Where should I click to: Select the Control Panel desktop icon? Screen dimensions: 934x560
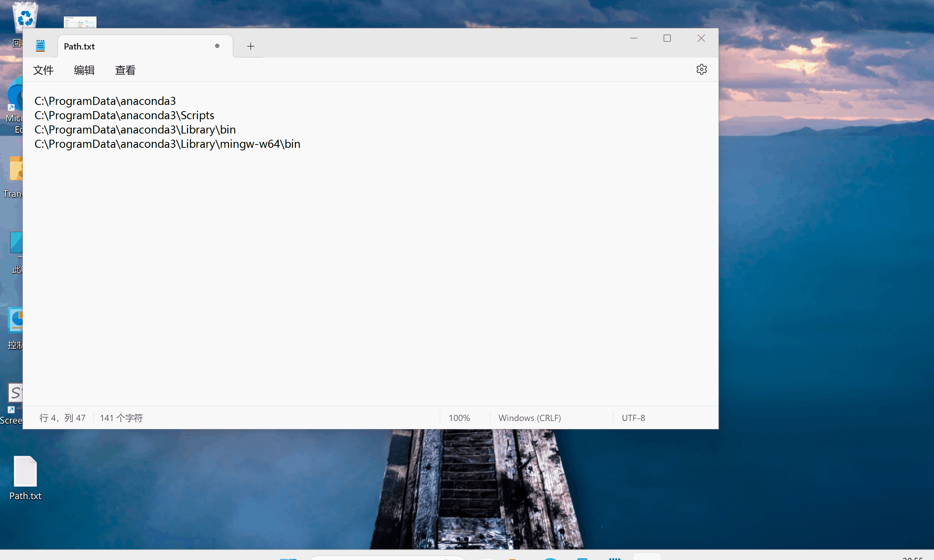(16, 321)
